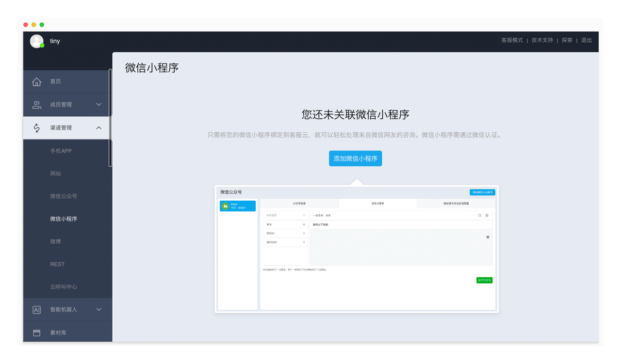Image resolution: width=621 pixels, height=364 pixels.
Task: Click the home icon in sidebar
Action: point(36,82)
